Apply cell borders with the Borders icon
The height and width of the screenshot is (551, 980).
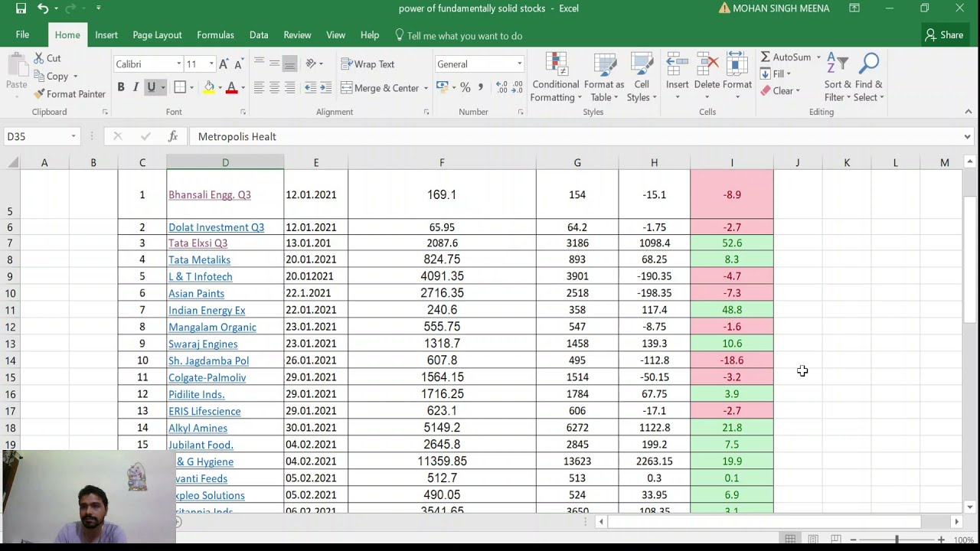(179, 87)
